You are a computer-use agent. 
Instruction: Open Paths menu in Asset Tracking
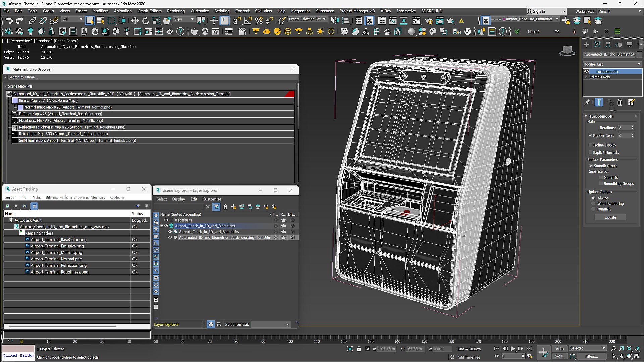(x=36, y=197)
